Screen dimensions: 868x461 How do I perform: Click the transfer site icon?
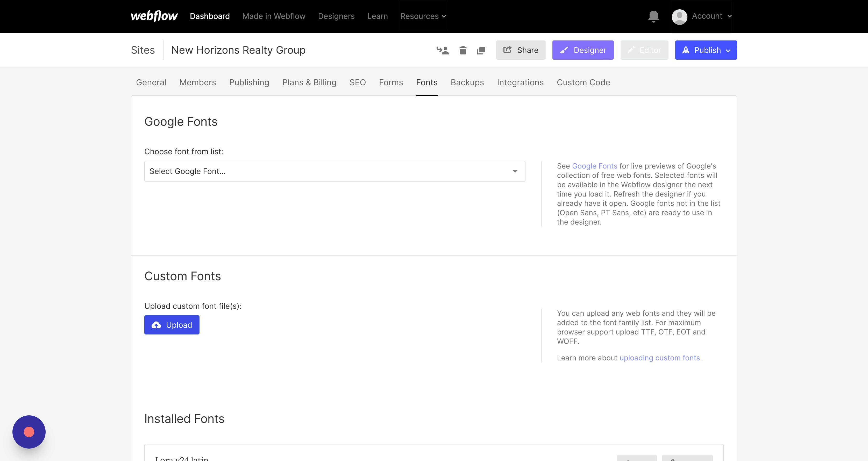click(443, 50)
